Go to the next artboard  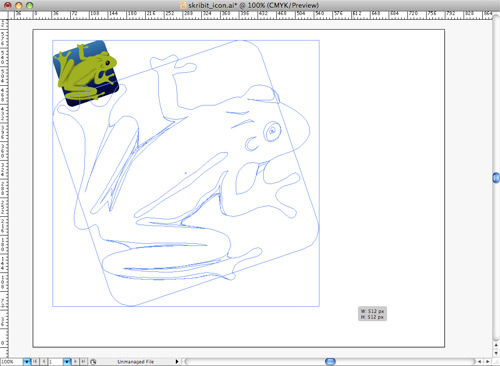point(75,361)
